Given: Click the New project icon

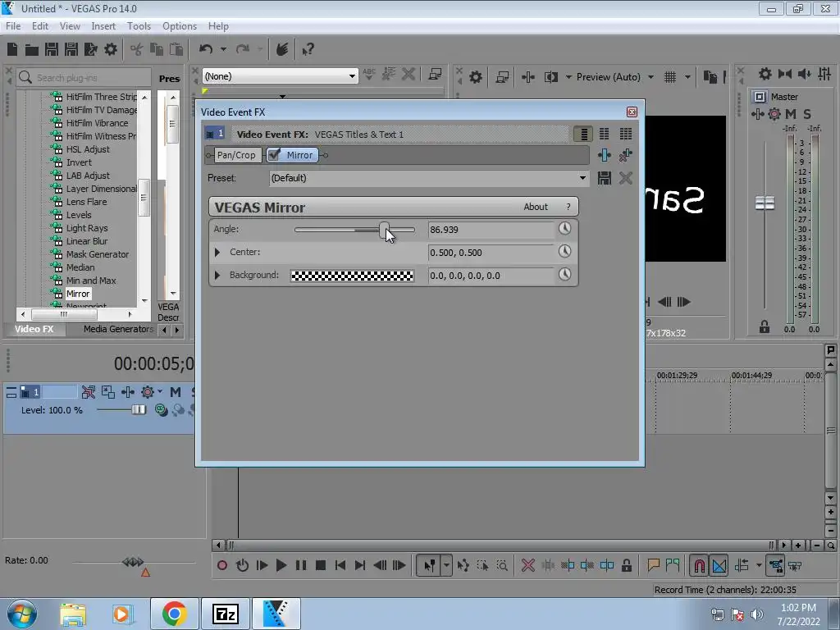Looking at the screenshot, I should 12,50.
